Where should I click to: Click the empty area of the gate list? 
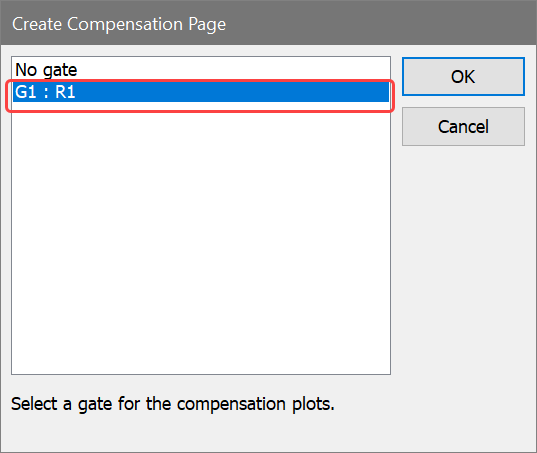pyautogui.click(x=201, y=236)
